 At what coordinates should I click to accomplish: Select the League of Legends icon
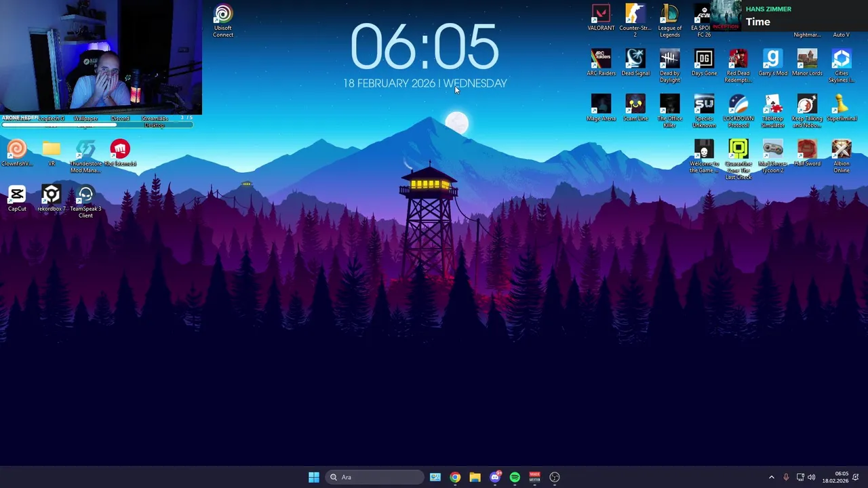pyautogui.click(x=670, y=21)
